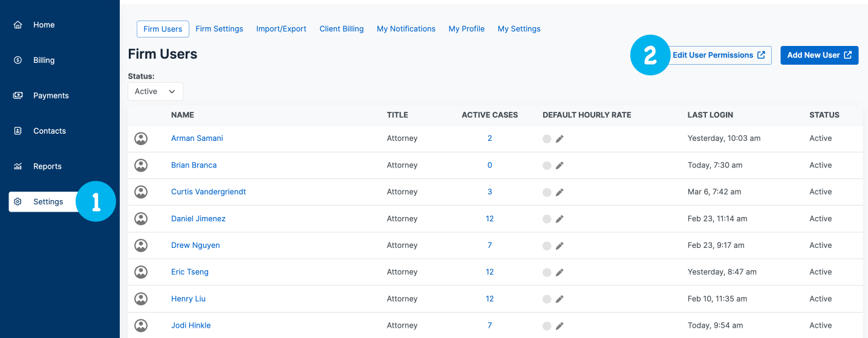Click Curtis Vandergriendt's hourly rate gray dot

tap(547, 192)
